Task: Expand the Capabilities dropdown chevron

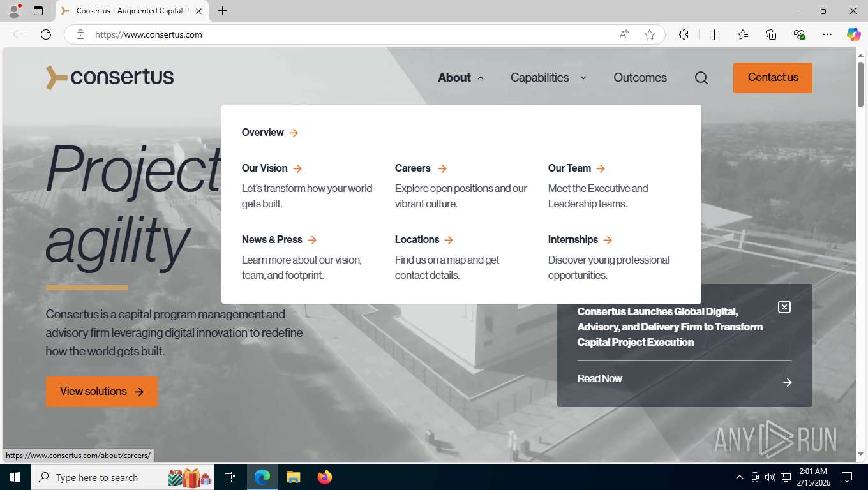Action: (583, 78)
